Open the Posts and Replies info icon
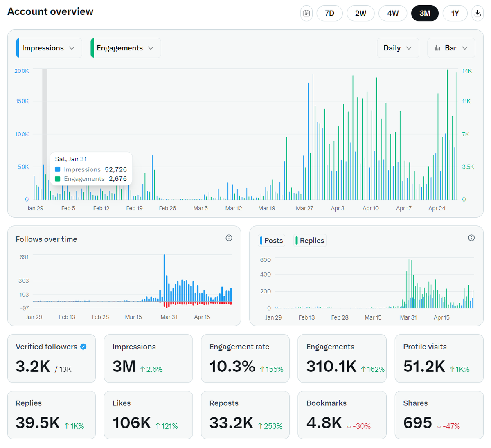The width and height of the screenshot is (491, 448). (471, 238)
